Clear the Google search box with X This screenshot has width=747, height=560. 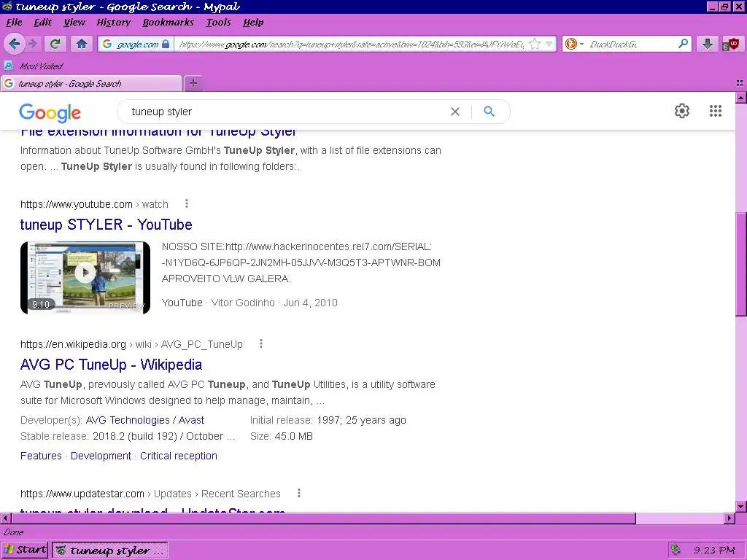pyautogui.click(x=455, y=112)
